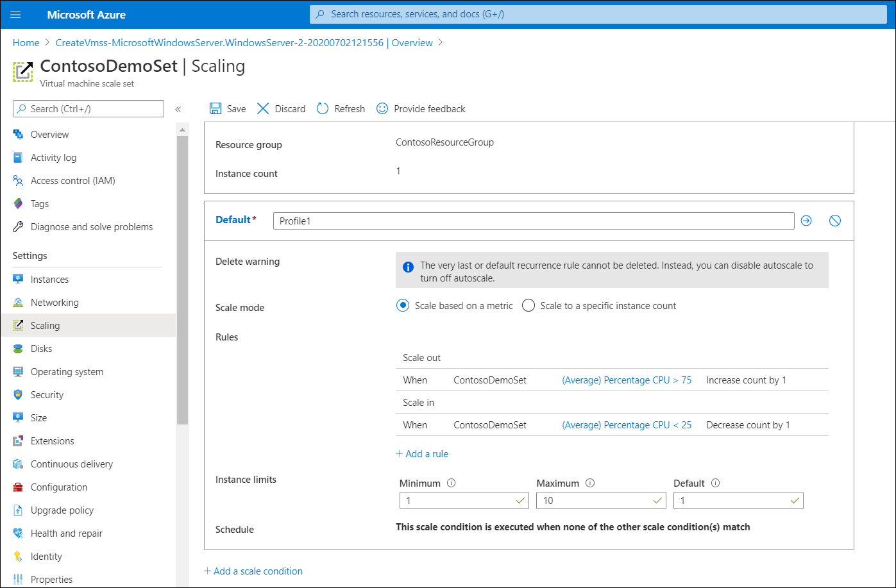Click the Tags icon in sidebar
Viewport: 896px width, 588px height.
click(18, 203)
